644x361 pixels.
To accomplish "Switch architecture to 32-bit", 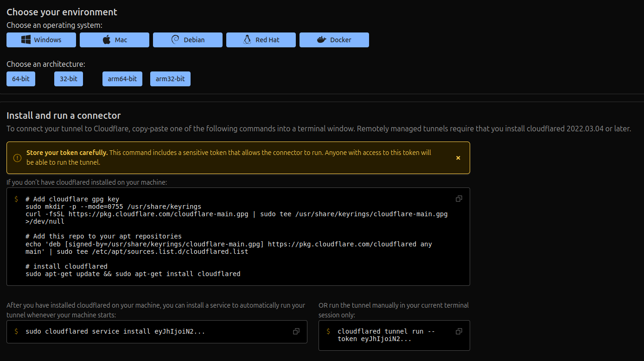I will (x=69, y=79).
